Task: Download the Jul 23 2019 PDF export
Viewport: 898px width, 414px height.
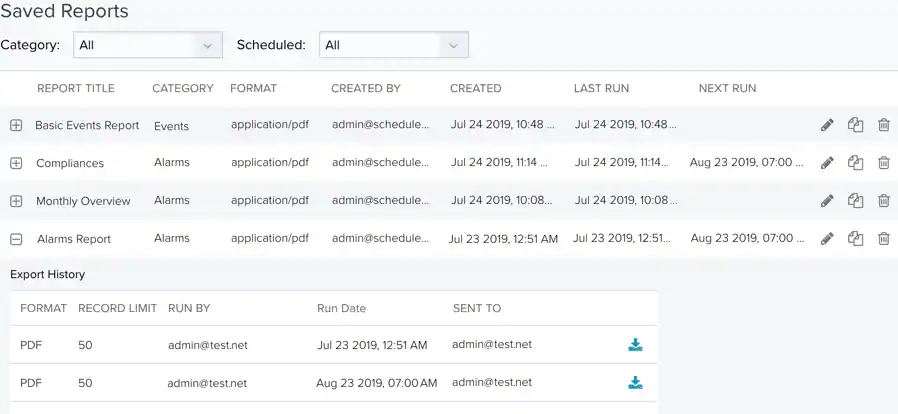Action: point(635,345)
